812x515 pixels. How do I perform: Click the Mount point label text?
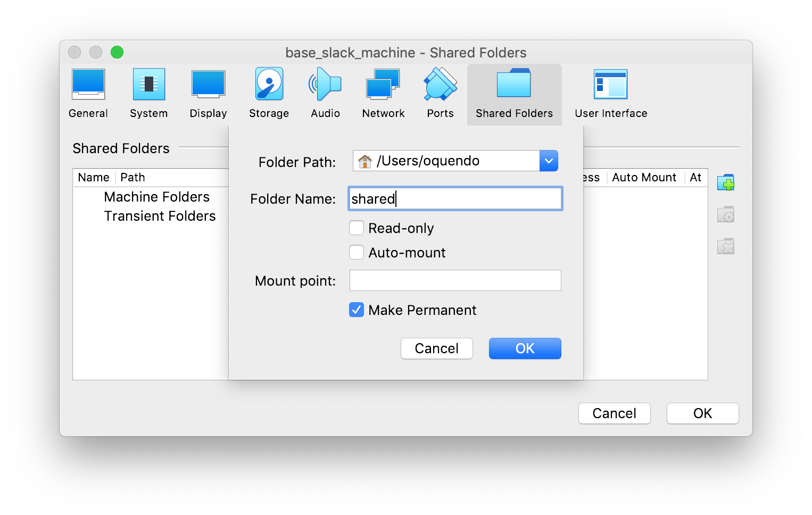pos(295,281)
